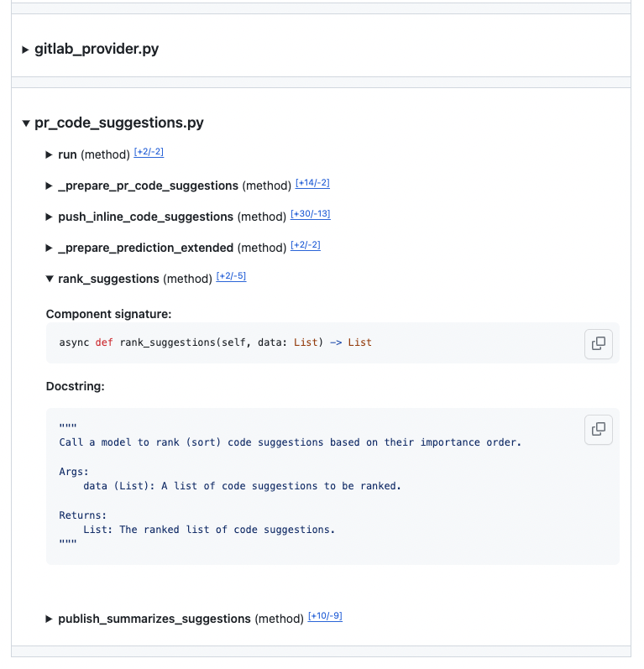Expand publish_summarizes_suggestions method details

click(50, 619)
